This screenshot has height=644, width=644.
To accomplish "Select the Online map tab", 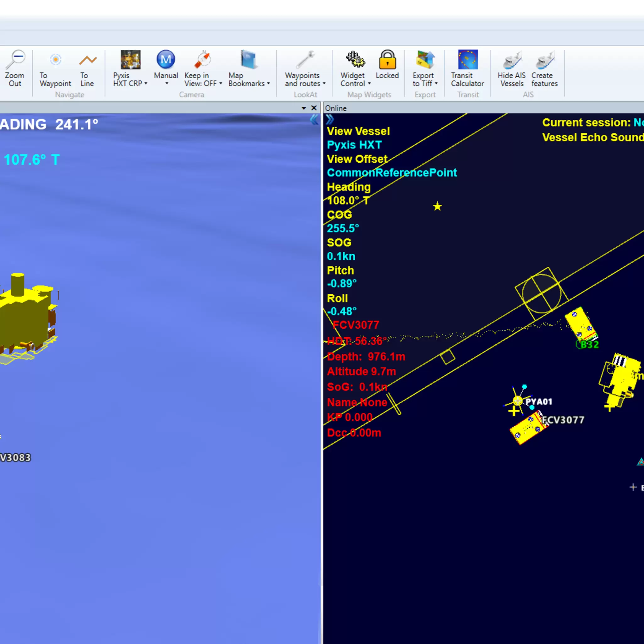I will pos(336,108).
